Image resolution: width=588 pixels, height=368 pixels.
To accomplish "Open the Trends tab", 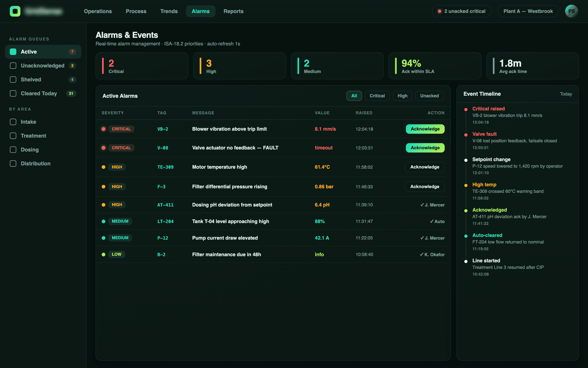I will pyautogui.click(x=169, y=11).
